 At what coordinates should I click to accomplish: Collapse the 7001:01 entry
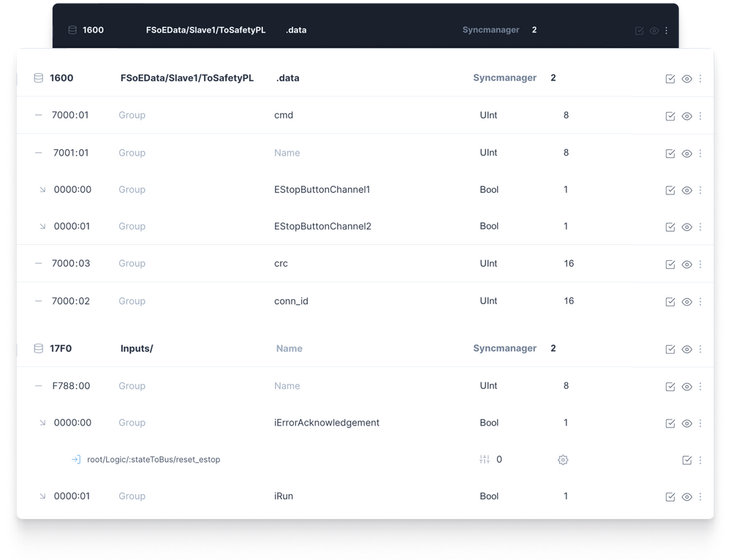tap(38, 153)
